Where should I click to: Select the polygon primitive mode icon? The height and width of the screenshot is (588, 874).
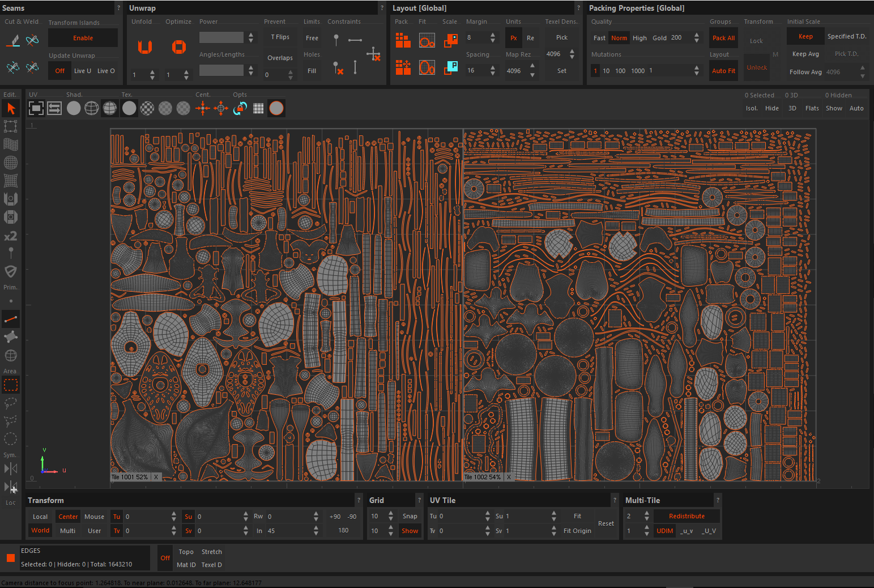[x=11, y=337]
